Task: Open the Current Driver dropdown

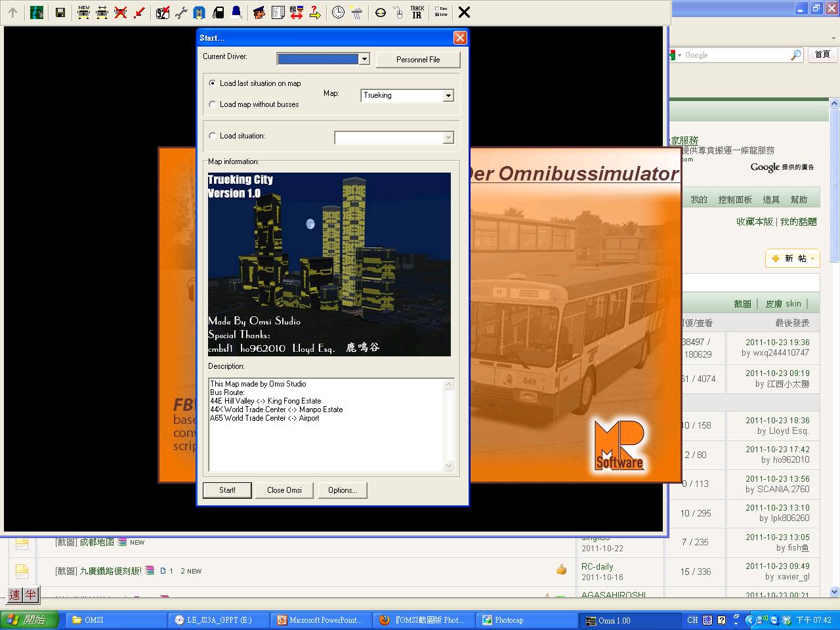Action: [x=364, y=60]
